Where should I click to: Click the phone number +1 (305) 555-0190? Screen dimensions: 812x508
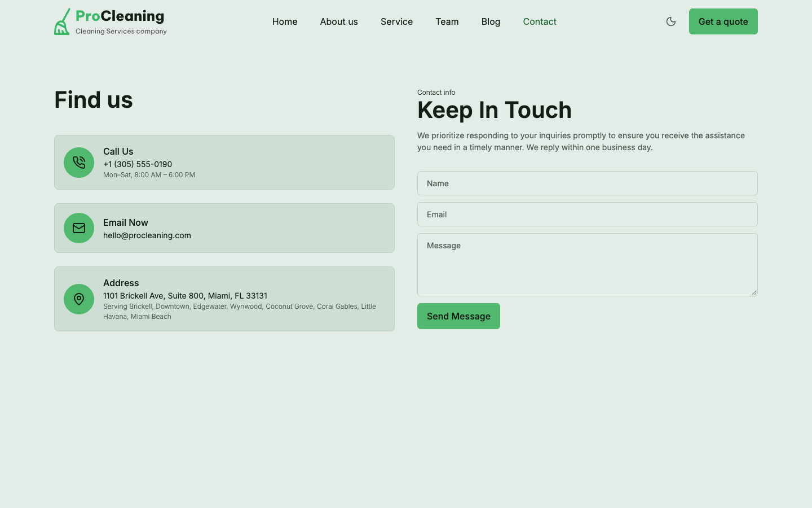pos(138,164)
